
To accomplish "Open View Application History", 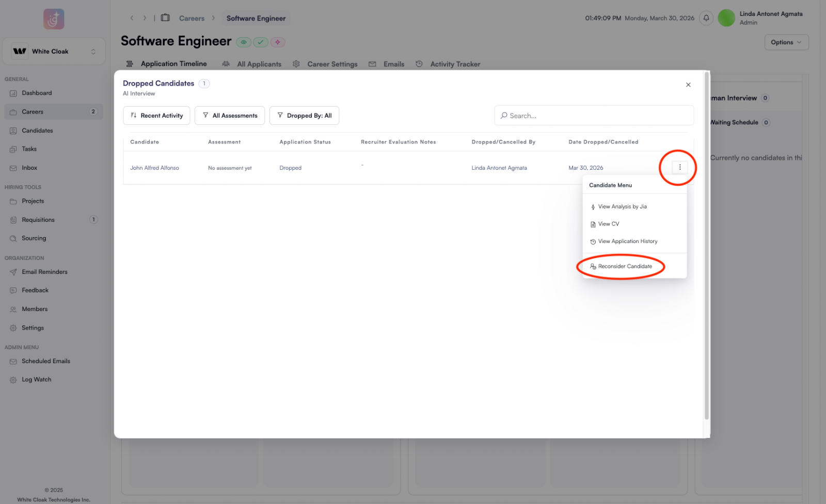I will (627, 241).
